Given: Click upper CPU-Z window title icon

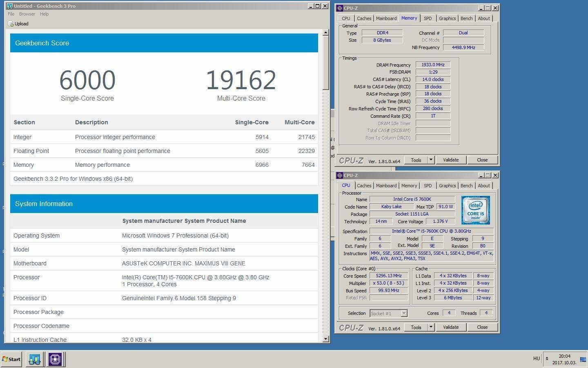Looking at the screenshot, I should point(340,8).
